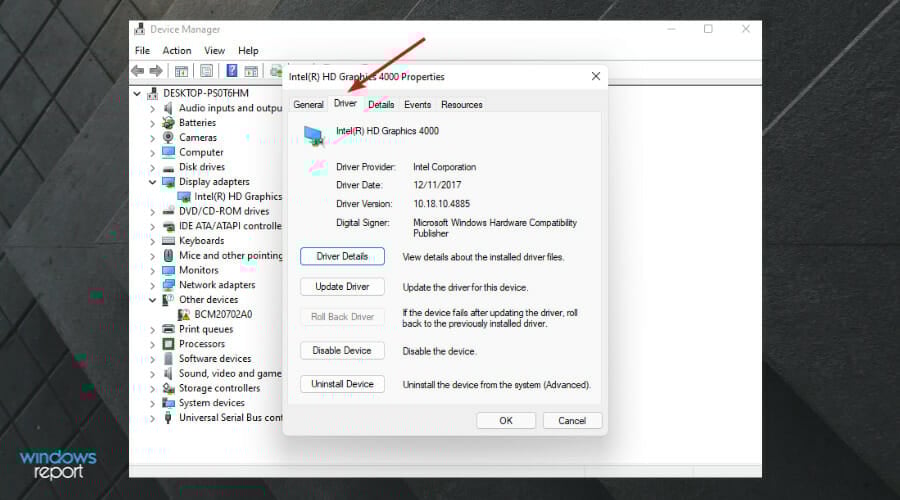Click the Batteries category icon
900x500 pixels.
point(168,122)
